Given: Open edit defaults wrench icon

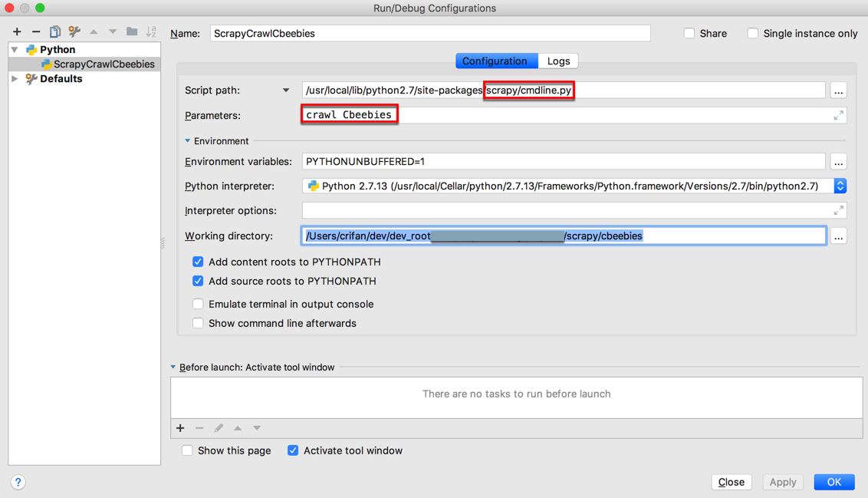Looking at the screenshot, I should coord(74,31).
